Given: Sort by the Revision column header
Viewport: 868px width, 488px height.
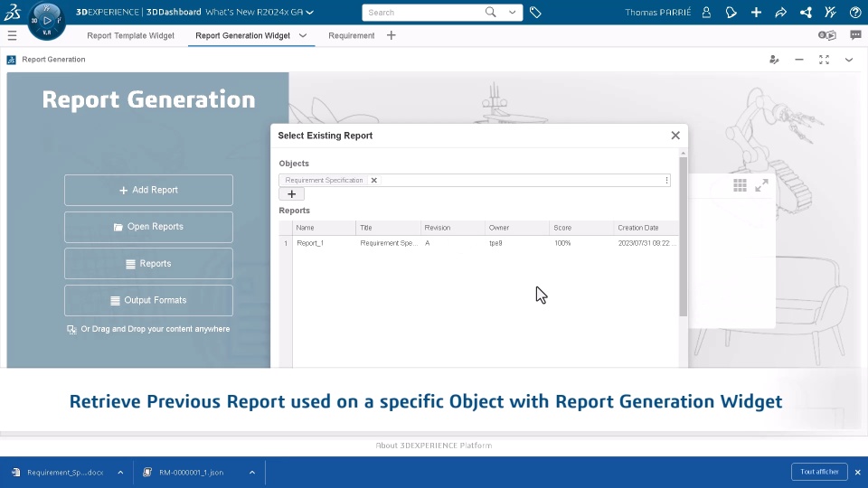Looking at the screenshot, I should click(x=452, y=228).
